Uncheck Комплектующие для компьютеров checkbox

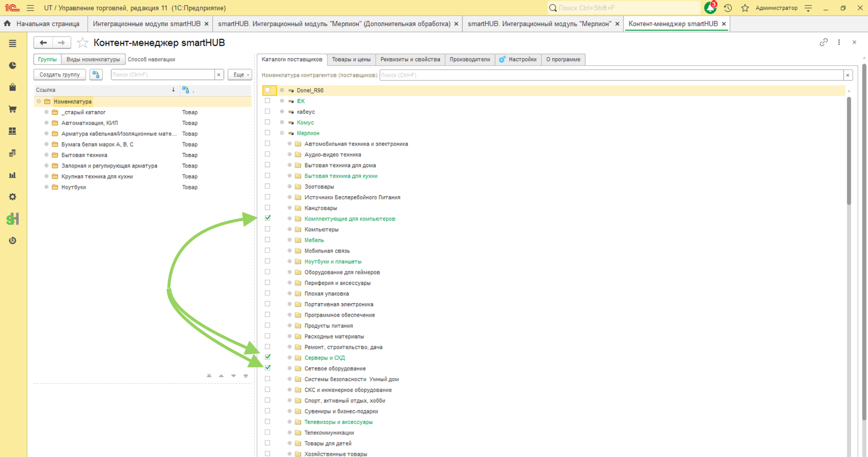coord(267,218)
